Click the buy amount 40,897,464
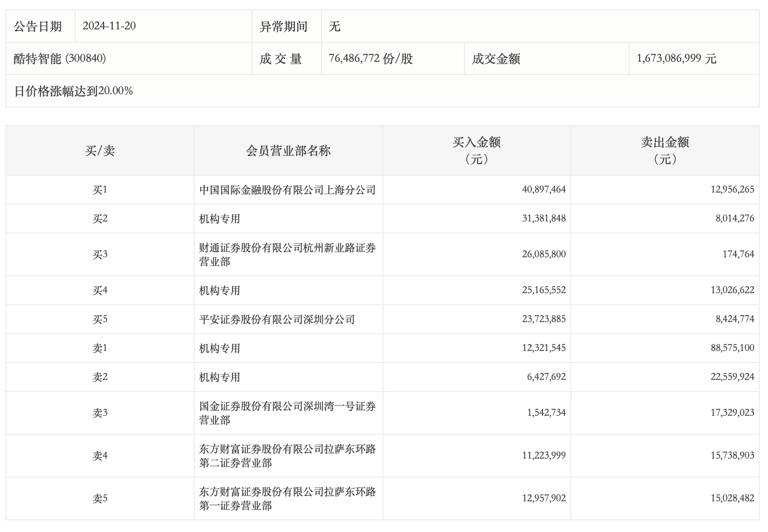Image resolution: width=768 pixels, height=532 pixels. 544,190
